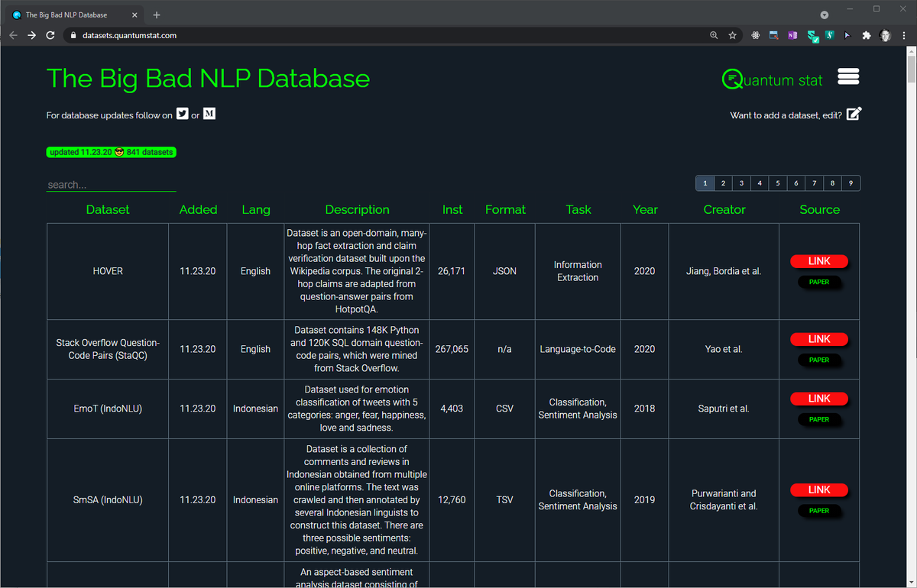Select the Saputri et al. creator cell
917x588 pixels.
pos(724,409)
